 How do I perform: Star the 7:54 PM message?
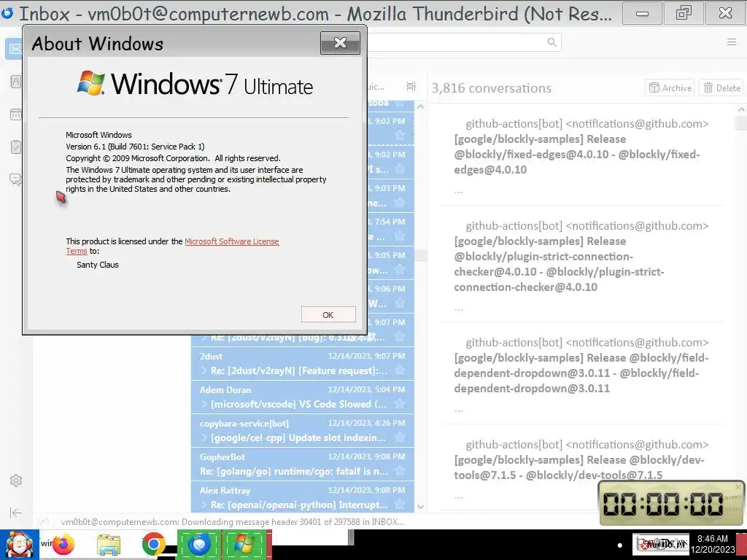pos(400,236)
